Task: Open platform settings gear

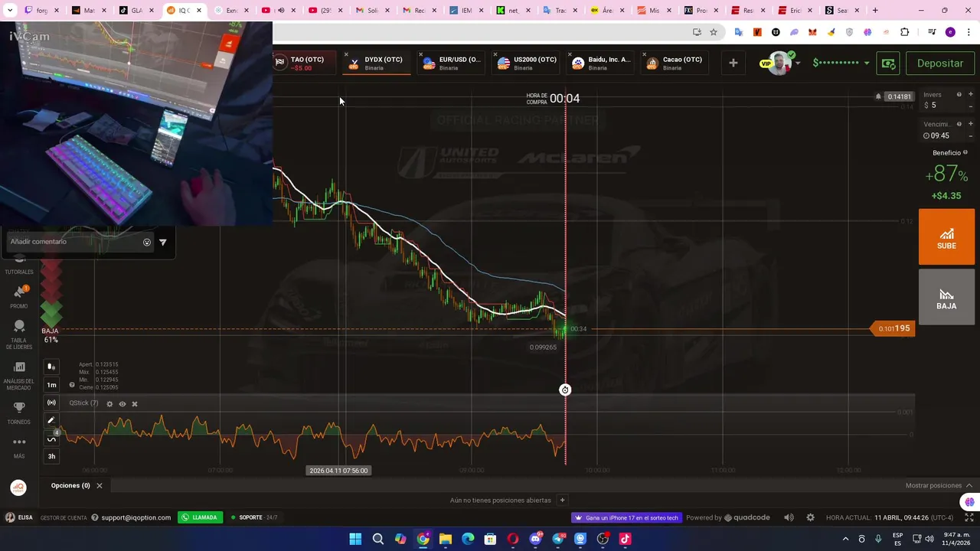Action: (810, 517)
